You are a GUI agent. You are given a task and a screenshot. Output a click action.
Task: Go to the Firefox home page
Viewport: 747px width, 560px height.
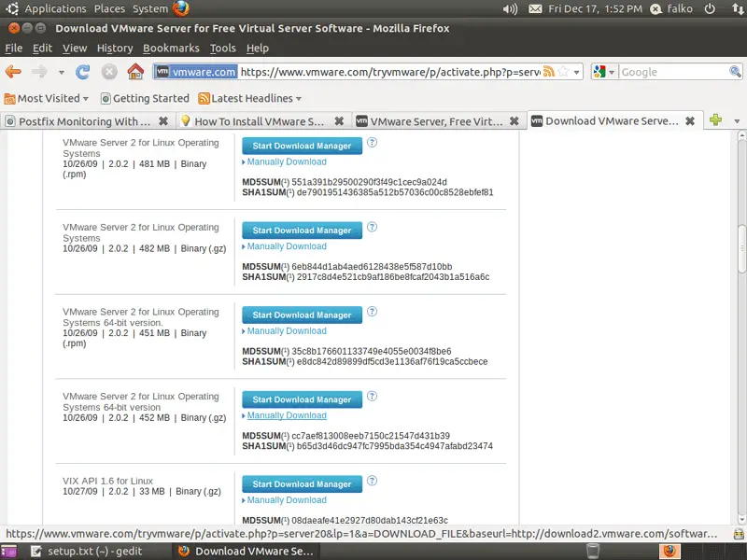135,72
